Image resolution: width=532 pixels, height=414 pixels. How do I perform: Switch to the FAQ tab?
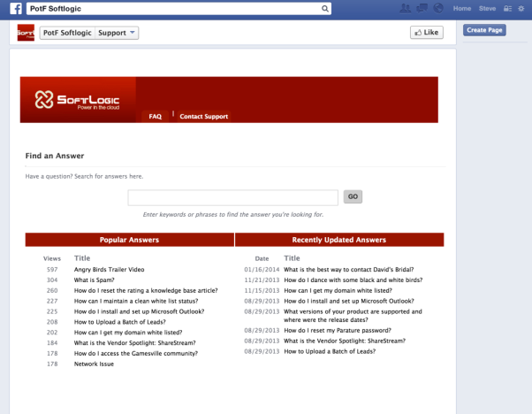click(x=155, y=116)
